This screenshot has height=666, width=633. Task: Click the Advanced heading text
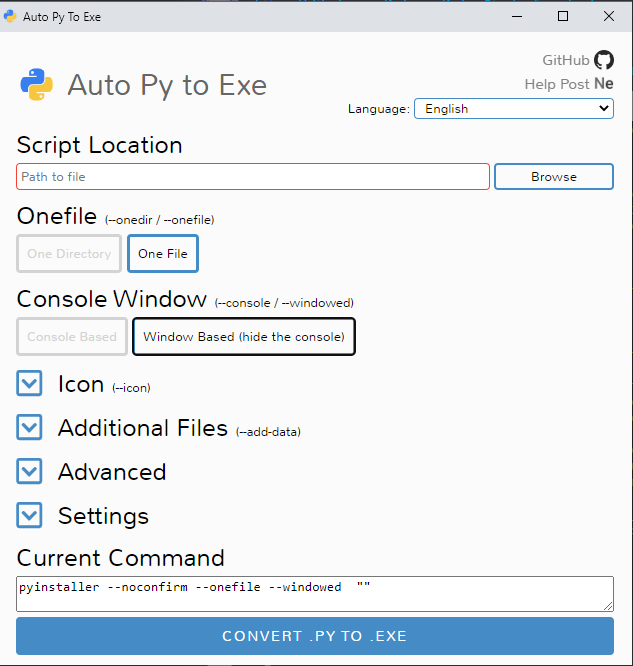coord(112,472)
